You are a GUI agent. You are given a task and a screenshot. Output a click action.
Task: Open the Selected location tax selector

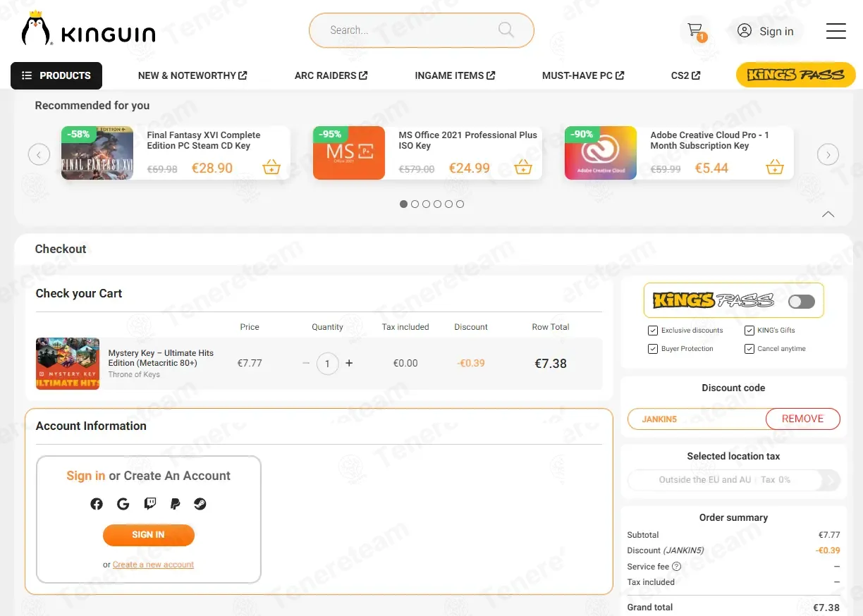tap(734, 480)
